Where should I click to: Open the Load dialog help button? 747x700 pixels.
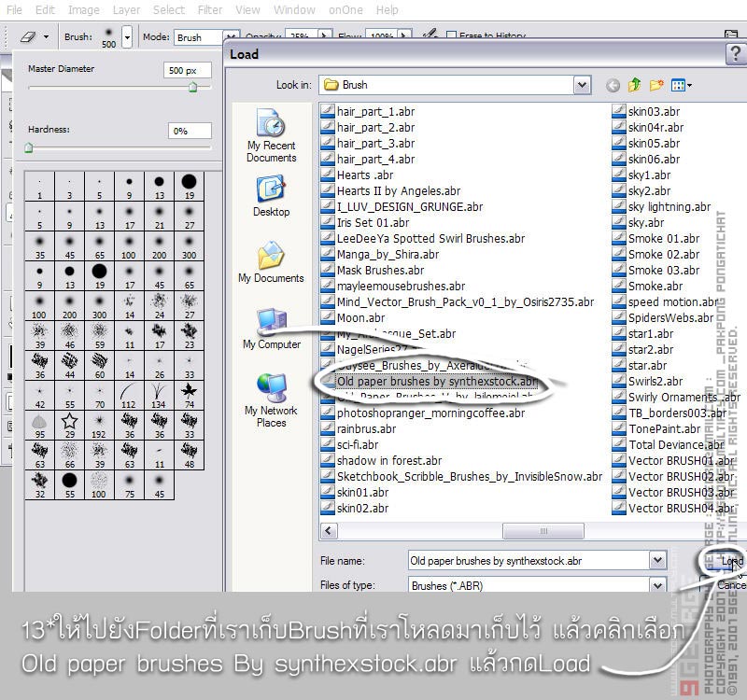pos(736,53)
